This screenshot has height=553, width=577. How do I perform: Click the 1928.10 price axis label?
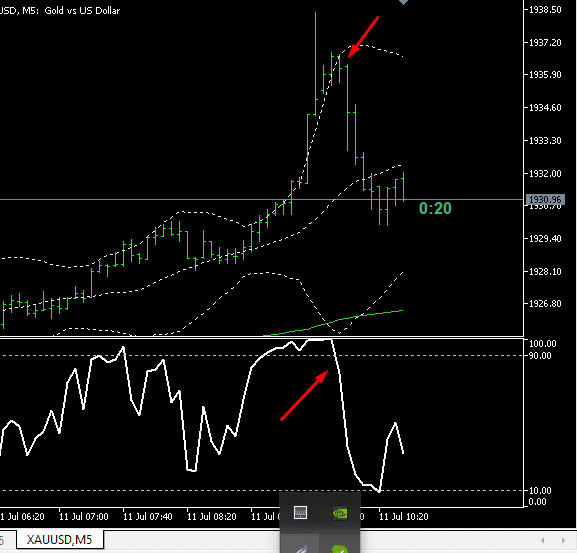pyautogui.click(x=545, y=272)
